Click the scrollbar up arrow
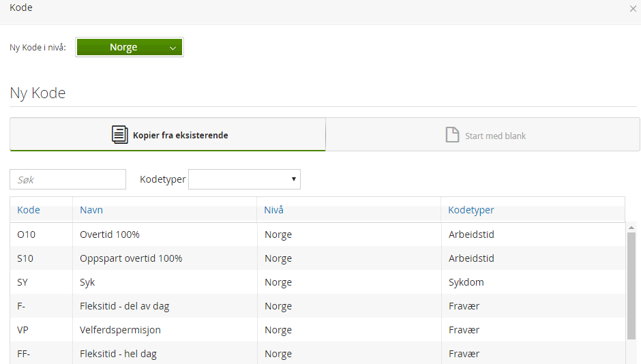The height and width of the screenshot is (364, 641). click(x=631, y=228)
